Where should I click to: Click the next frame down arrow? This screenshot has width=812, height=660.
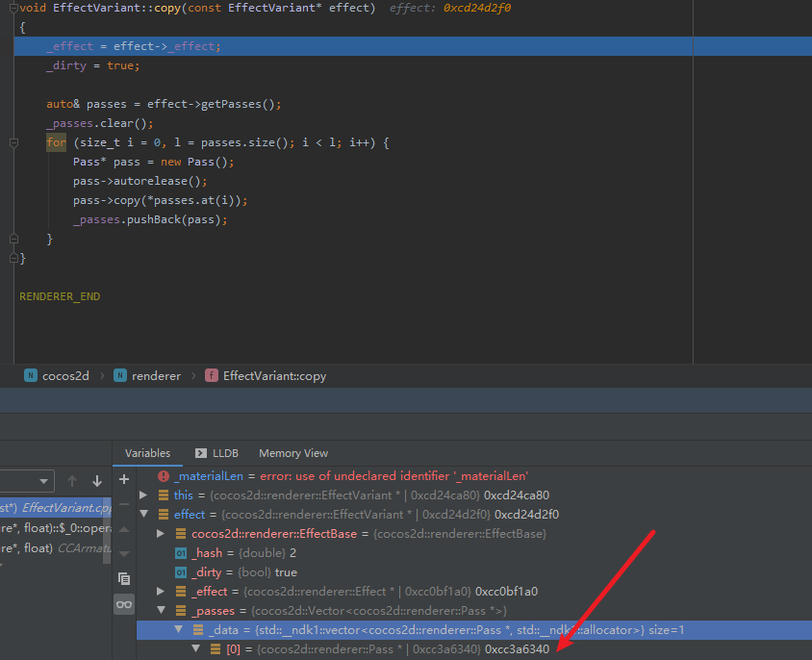pyautogui.click(x=97, y=481)
